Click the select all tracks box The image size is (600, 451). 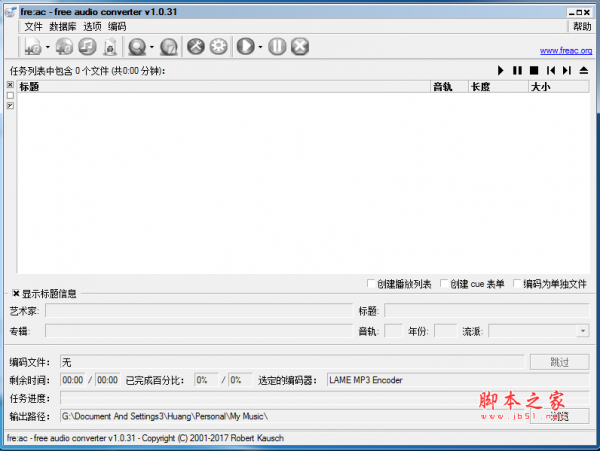(x=10, y=85)
